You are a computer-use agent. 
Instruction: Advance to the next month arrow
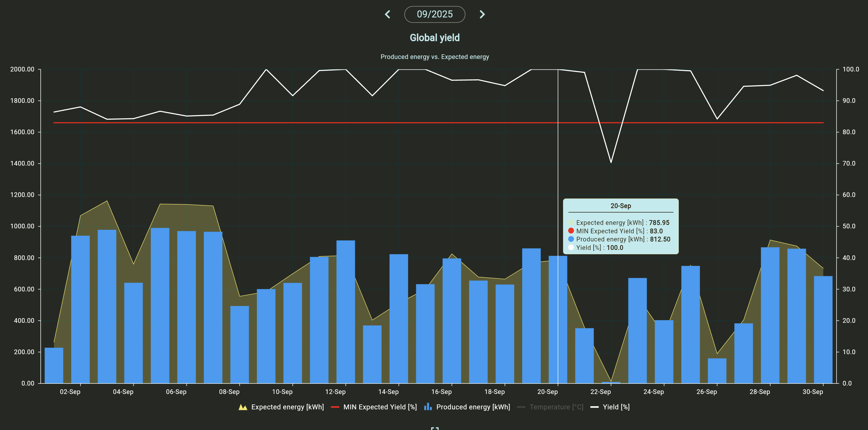482,14
